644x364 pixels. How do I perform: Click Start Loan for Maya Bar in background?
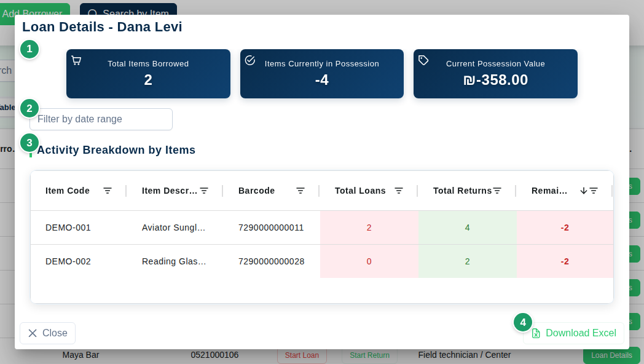coord(302,356)
